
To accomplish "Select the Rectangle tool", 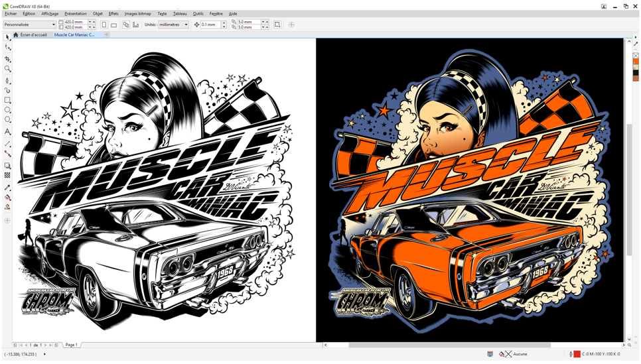I will pos(7,100).
